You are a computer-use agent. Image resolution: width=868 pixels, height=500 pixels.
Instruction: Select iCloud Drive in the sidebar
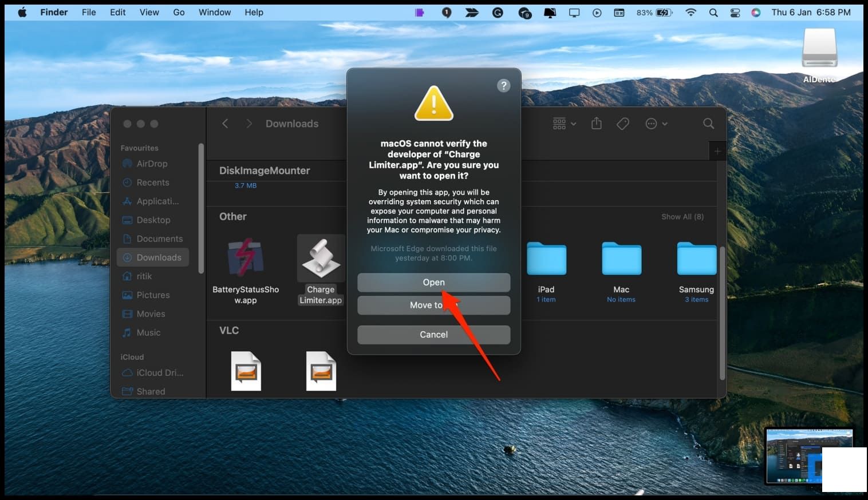pos(152,372)
